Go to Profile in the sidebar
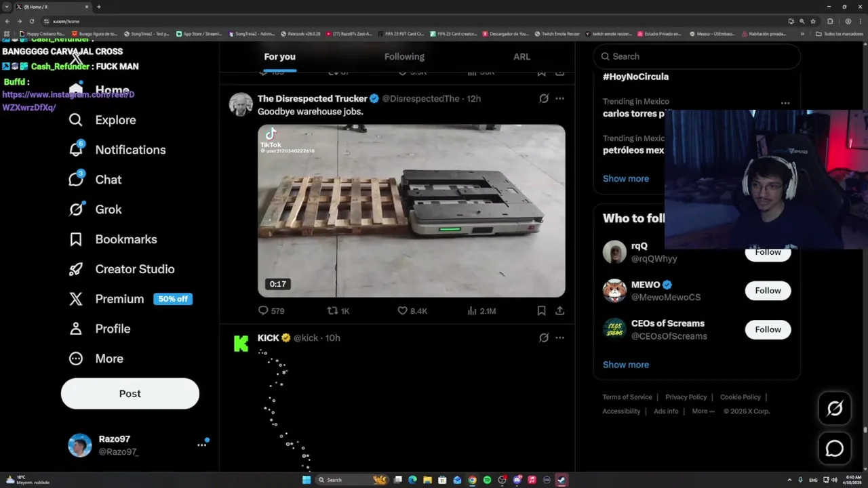868x488 pixels. pyautogui.click(x=99, y=329)
